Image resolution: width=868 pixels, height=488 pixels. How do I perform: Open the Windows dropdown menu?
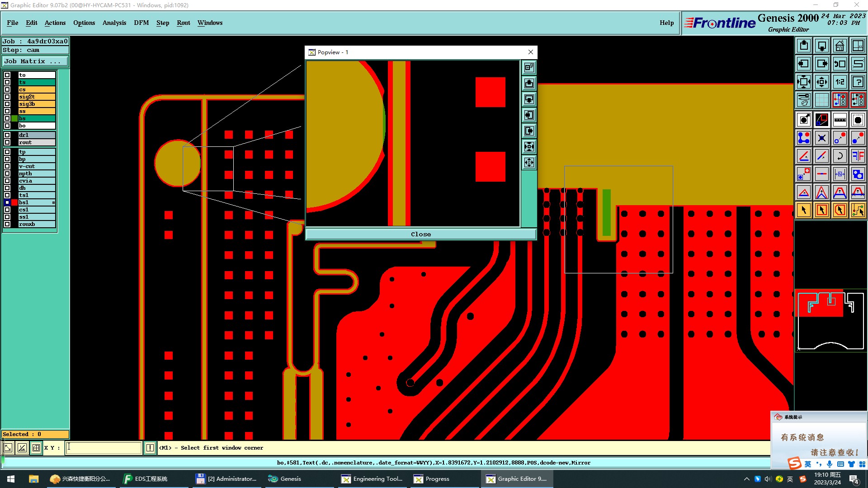(210, 23)
